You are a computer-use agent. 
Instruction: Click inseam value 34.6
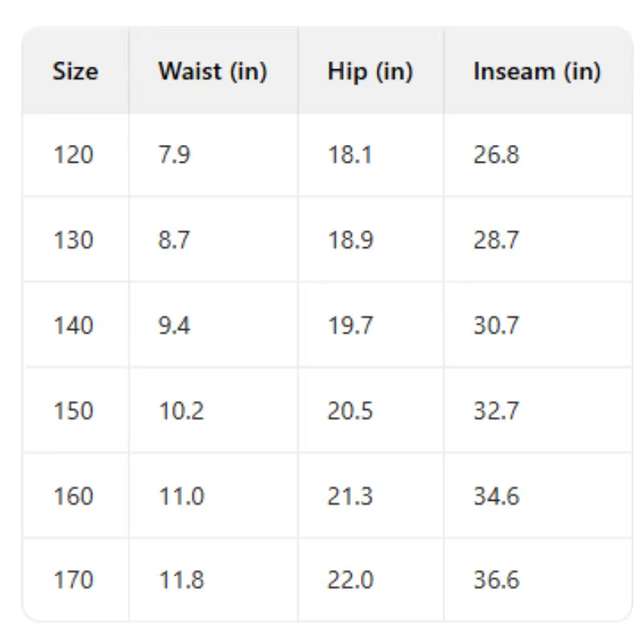[x=497, y=496]
